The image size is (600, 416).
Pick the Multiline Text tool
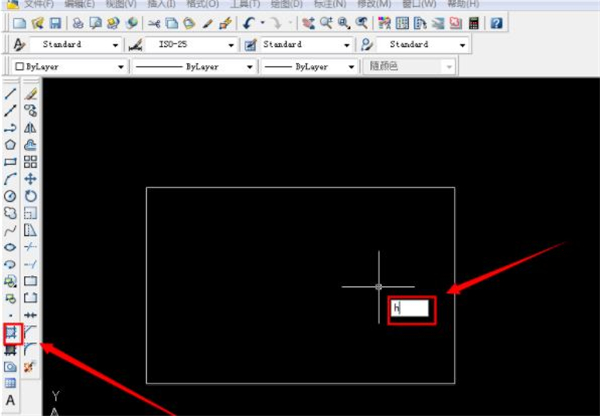pyautogui.click(x=10, y=400)
